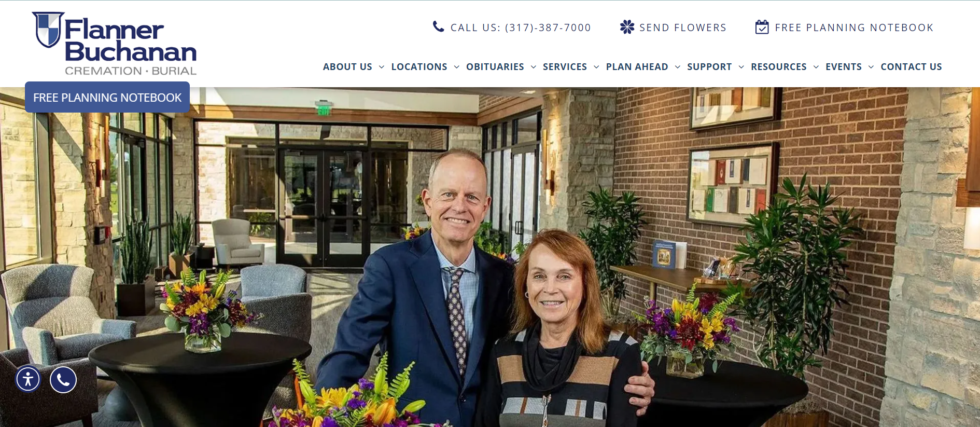
Task: Click the calendar-check icon beside Free Planning Notebook
Action: click(762, 27)
